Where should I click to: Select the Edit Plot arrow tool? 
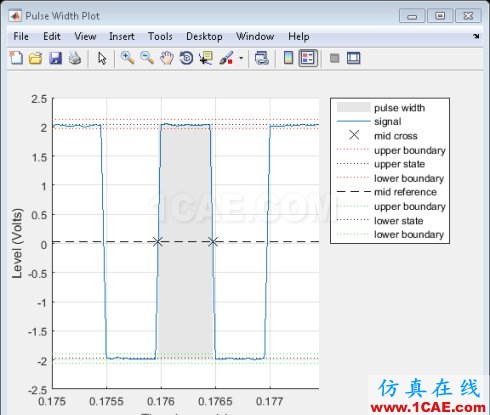(x=102, y=58)
